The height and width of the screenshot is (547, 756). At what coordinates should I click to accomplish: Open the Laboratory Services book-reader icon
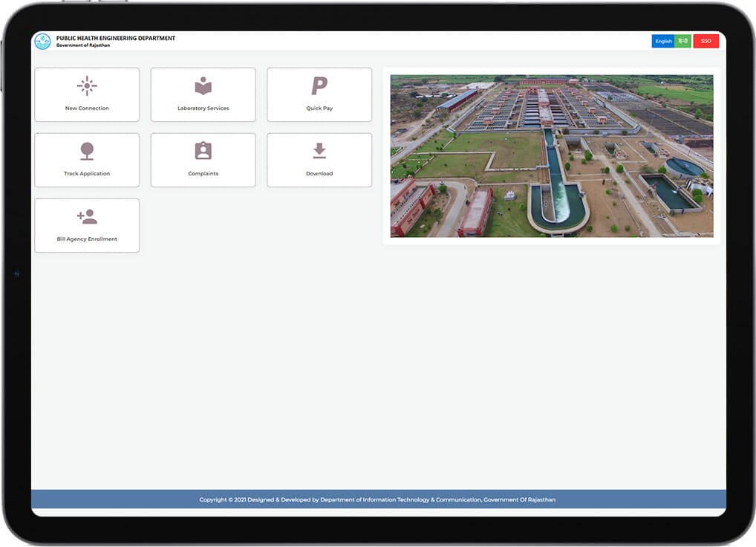[203, 86]
